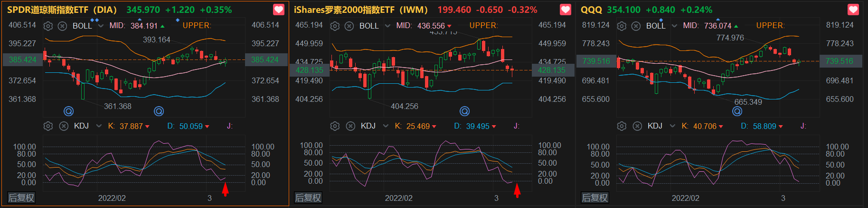
Task: Open KDJ settings gear in QQQ chart
Action: coord(622,126)
